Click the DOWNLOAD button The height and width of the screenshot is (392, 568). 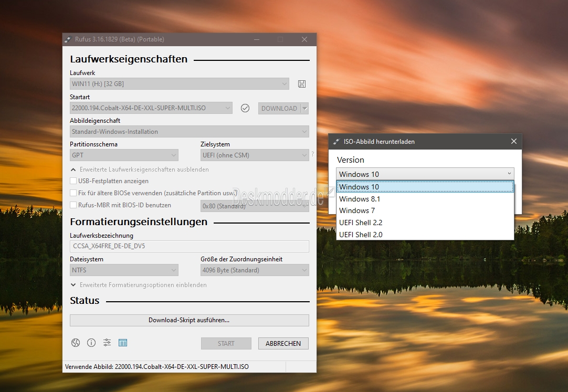click(x=279, y=108)
